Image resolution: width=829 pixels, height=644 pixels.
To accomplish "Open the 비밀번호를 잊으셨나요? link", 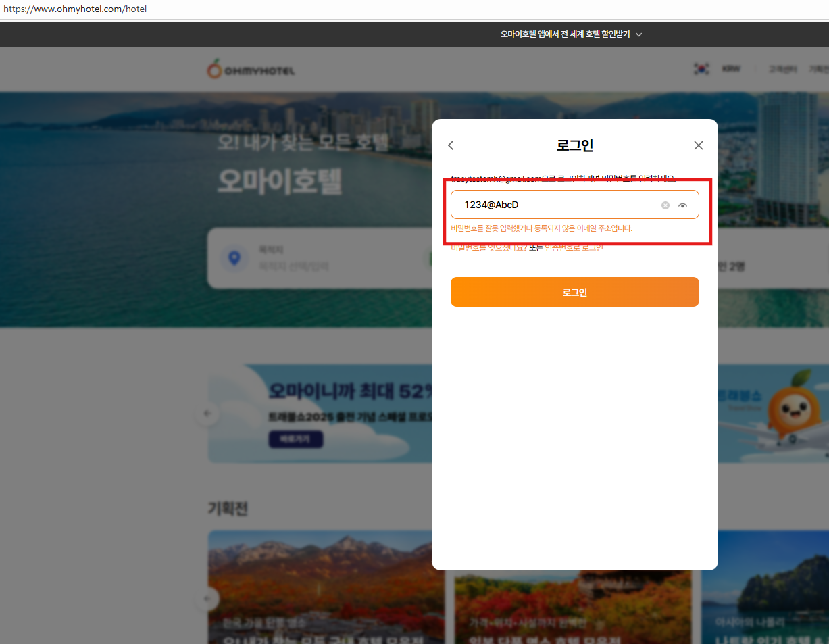I will (489, 248).
